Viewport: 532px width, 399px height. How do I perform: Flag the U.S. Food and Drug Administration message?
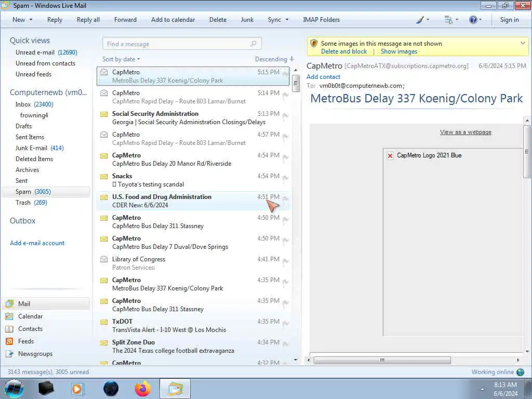coord(285,199)
